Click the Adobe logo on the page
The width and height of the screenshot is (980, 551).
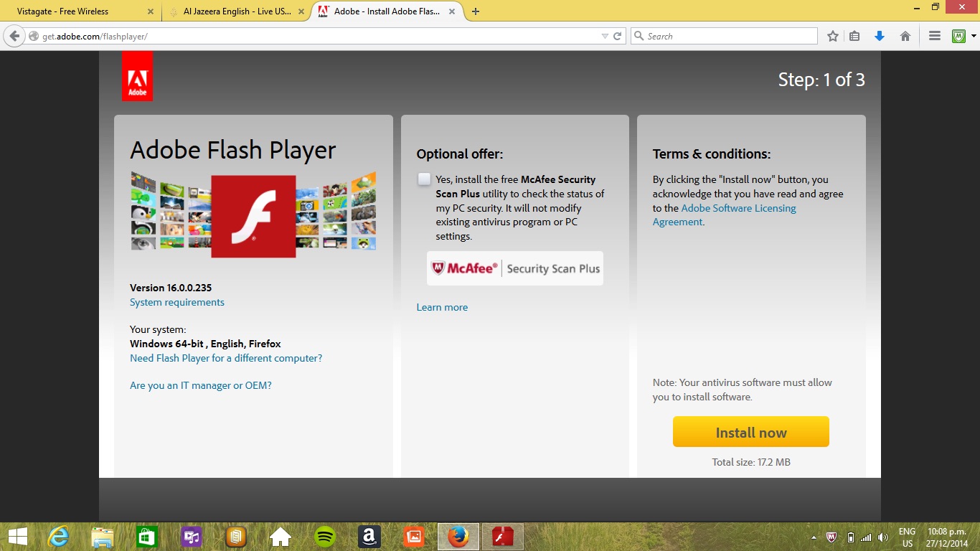(137, 76)
